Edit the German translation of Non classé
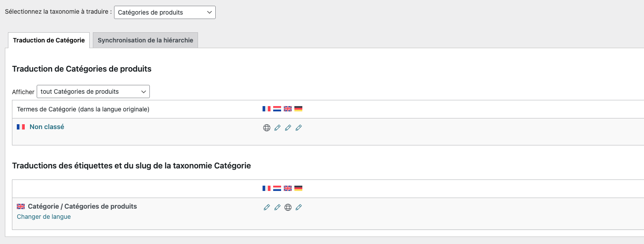The height and width of the screenshot is (244, 644). [298, 128]
